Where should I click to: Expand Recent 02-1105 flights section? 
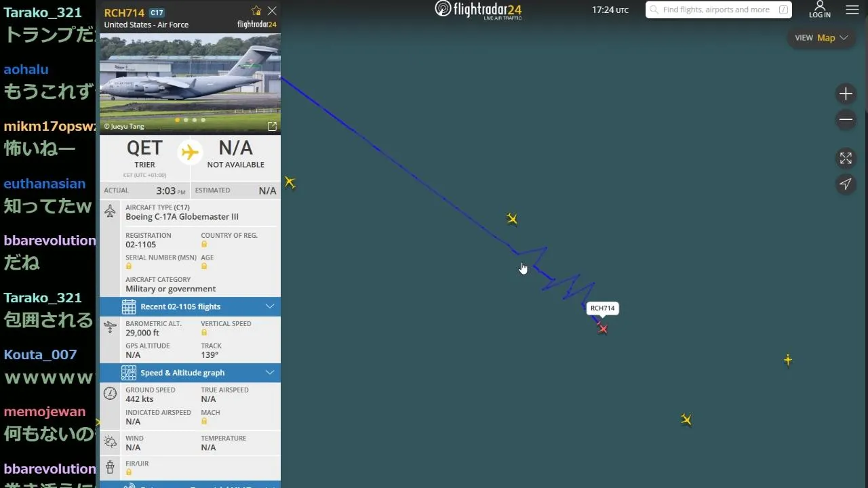tap(190, 306)
